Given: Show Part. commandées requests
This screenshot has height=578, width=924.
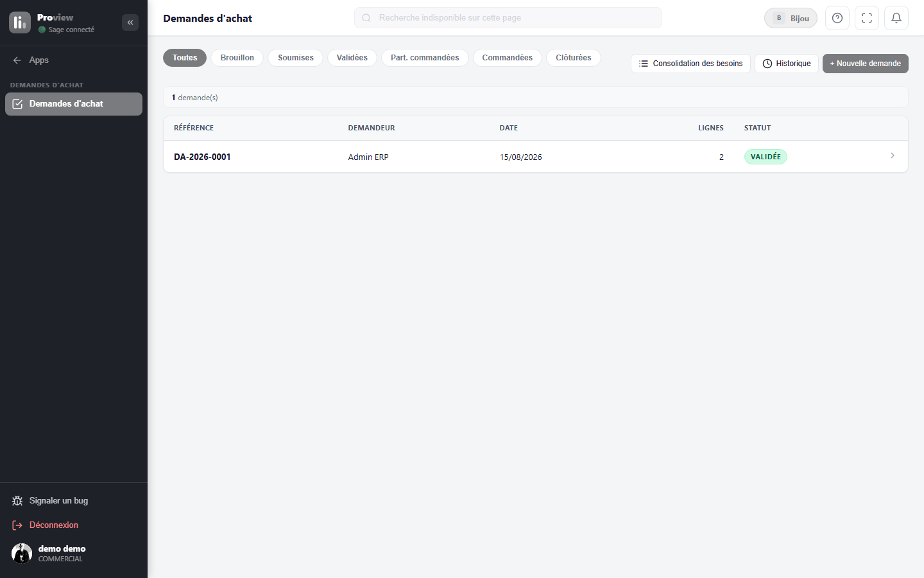Looking at the screenshot, I should 425,58.
